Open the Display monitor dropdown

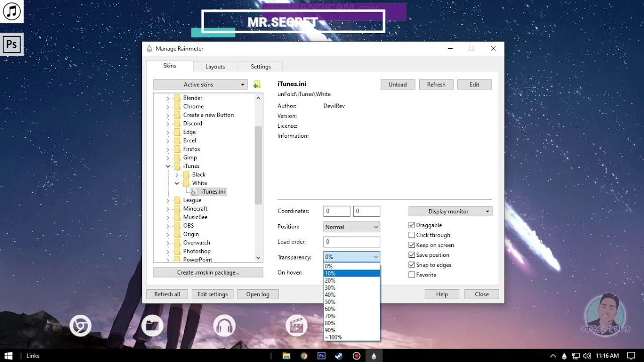(450, 211)
